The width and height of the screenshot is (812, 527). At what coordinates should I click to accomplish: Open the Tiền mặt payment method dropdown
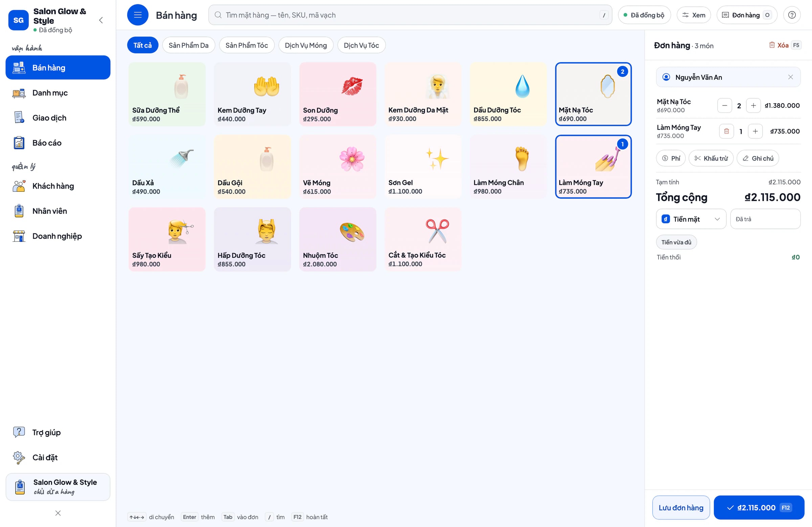click(691, 219)
